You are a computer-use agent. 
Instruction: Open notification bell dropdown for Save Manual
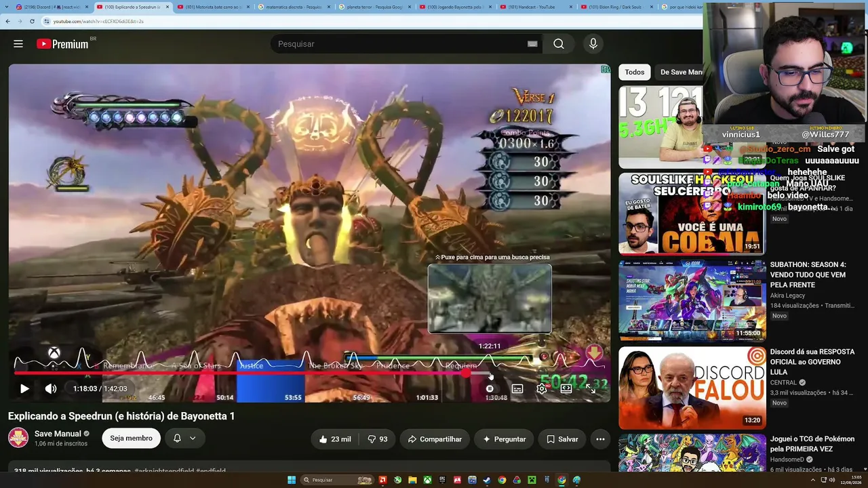pyautogui.click(x=184, y=439)
